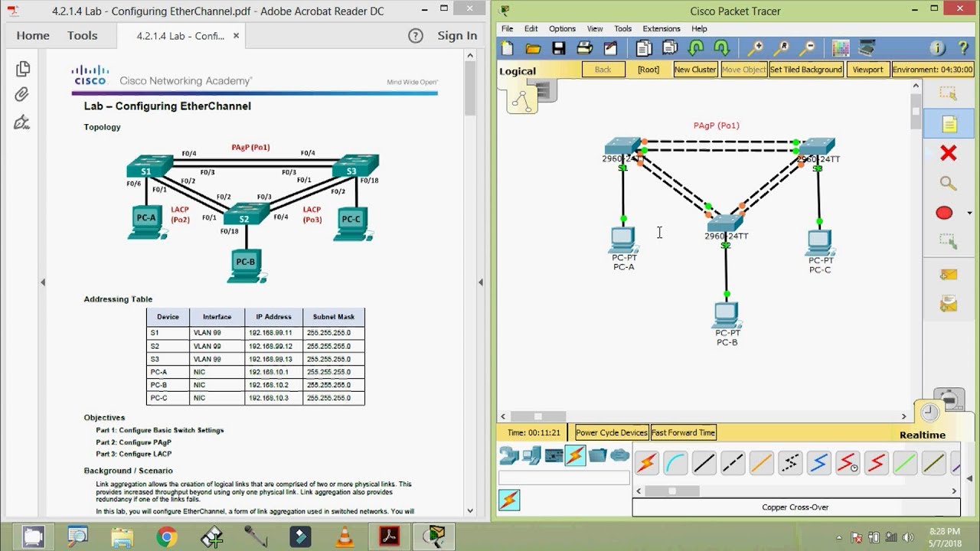Screen dimensions: 980x551
Task: Open VLC from the taskbar
Action: tap(345, 536)
